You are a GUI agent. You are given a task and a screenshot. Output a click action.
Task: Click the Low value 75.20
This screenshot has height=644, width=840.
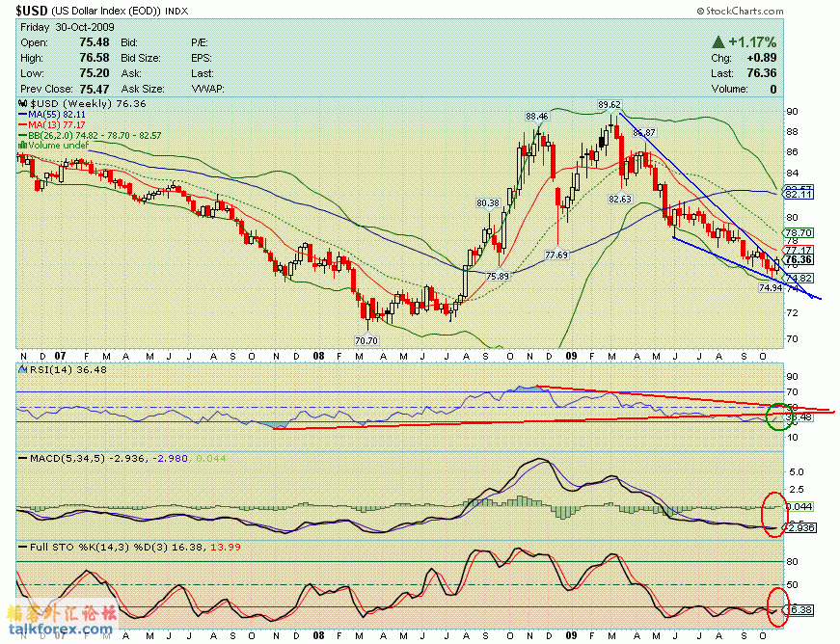coord(95,73)
